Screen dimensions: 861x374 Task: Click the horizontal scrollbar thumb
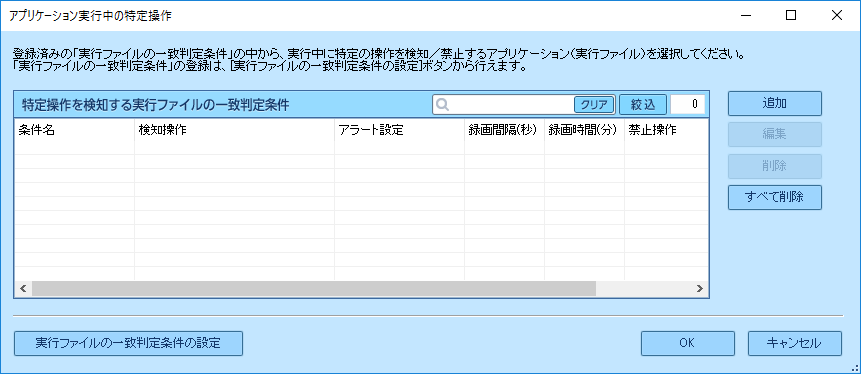click(314, 288)
